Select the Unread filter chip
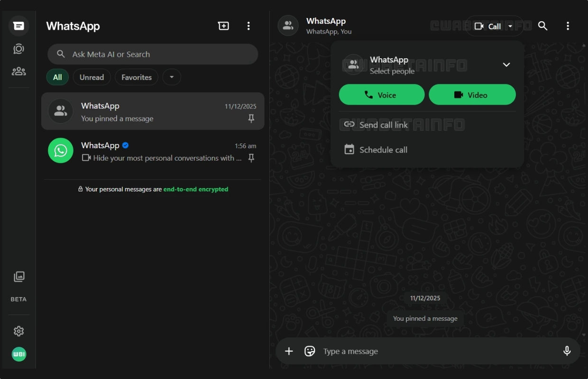 click(92, 77)
